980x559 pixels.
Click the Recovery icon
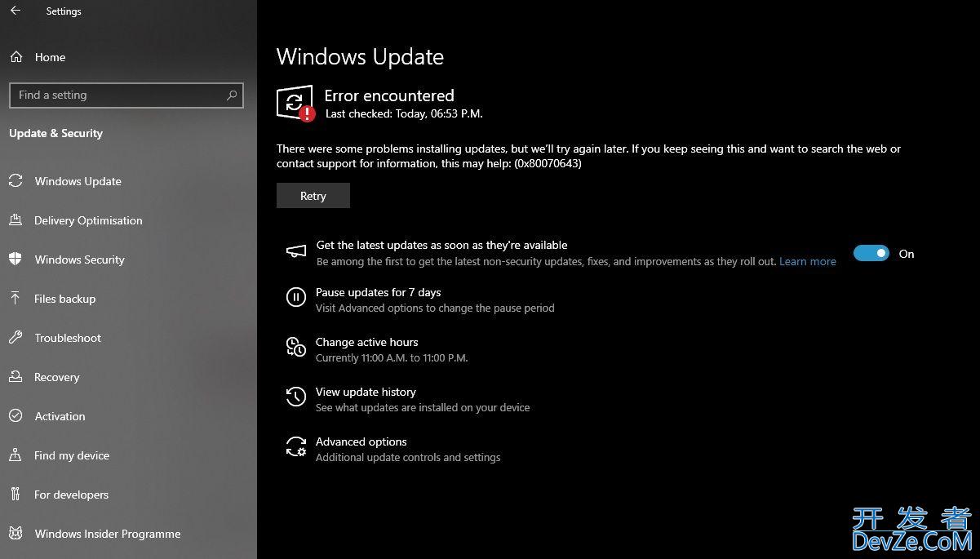pyautogui.click(x=16, y=377)
